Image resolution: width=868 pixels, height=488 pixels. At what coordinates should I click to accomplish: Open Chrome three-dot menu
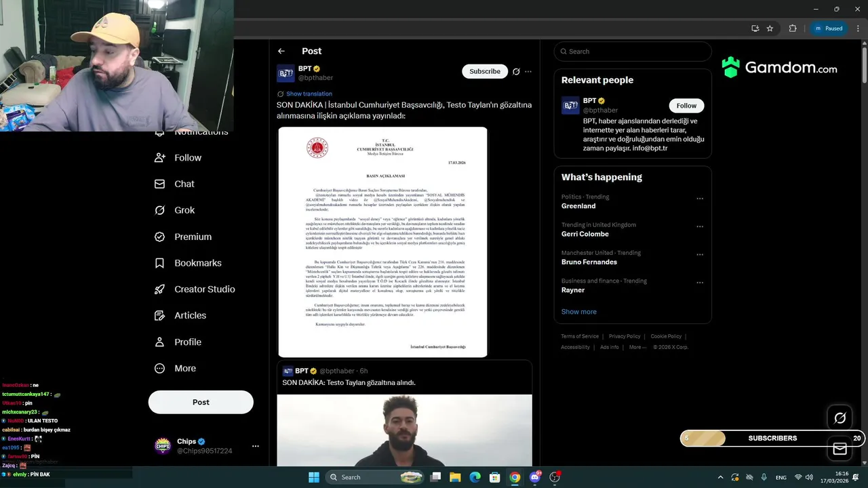(858, 28)
